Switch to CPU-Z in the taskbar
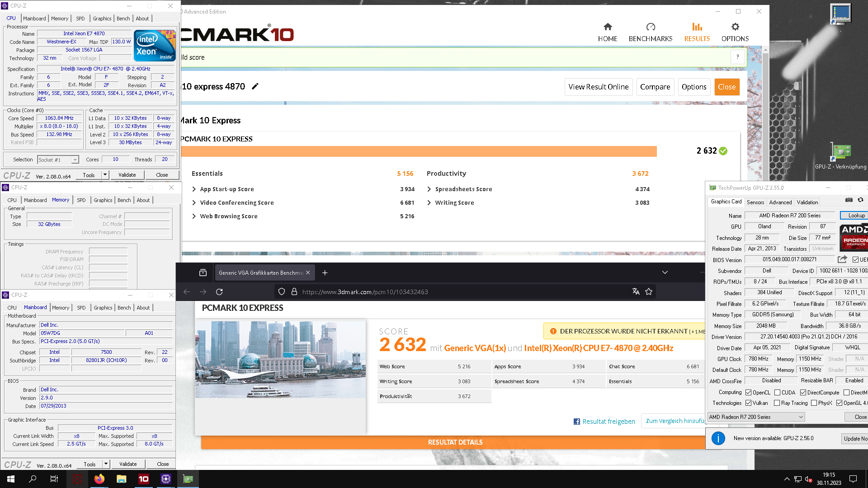The width and height of the screenshot is (868, 488). 165,479
